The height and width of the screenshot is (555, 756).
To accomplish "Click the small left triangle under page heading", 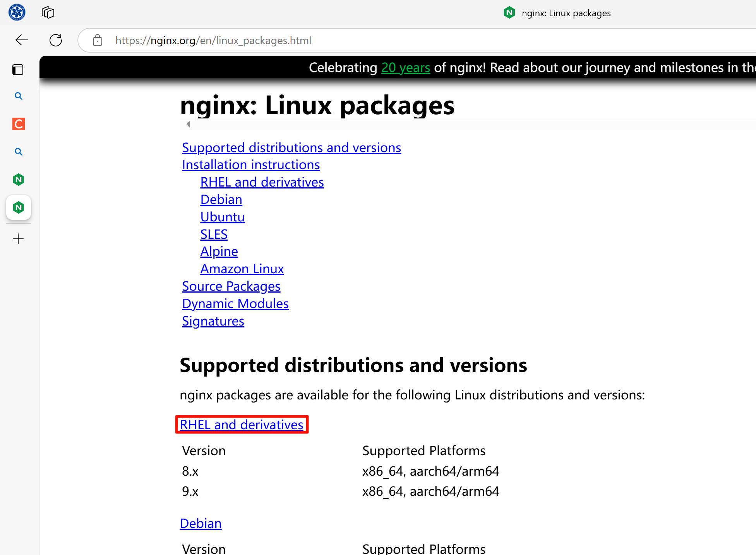I will click(x=189, y=124).
